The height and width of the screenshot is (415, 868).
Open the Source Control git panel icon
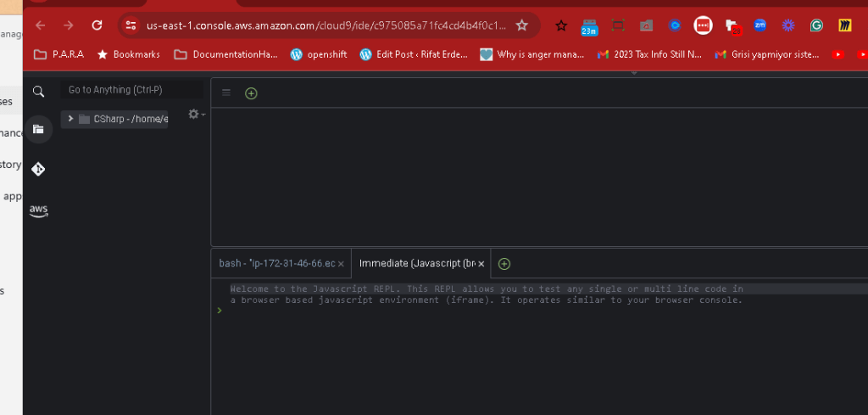[38, 169]
